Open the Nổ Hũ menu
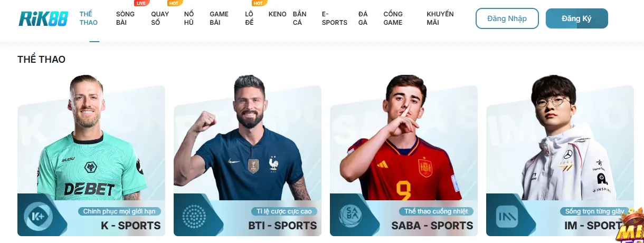Screen dimensions: 644x243 (x=189, y=18)
